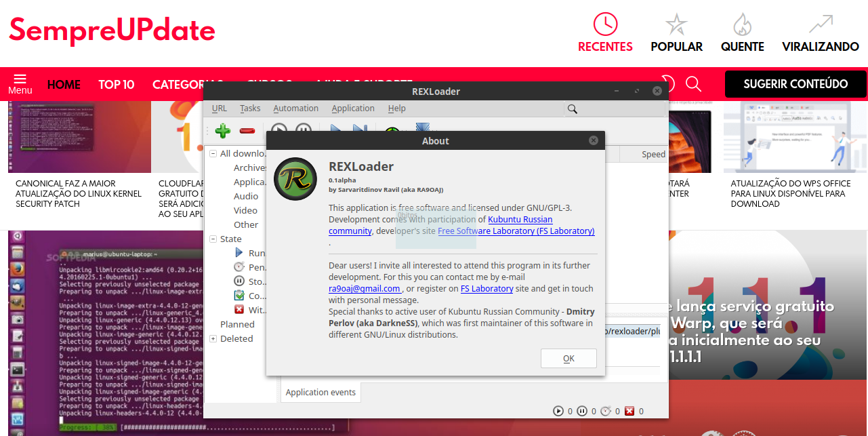Image resolution: width=868 pixels, height=436 pixels.
Task: Open the URL menu in REXLoader
Action: [x=220, y=108]
